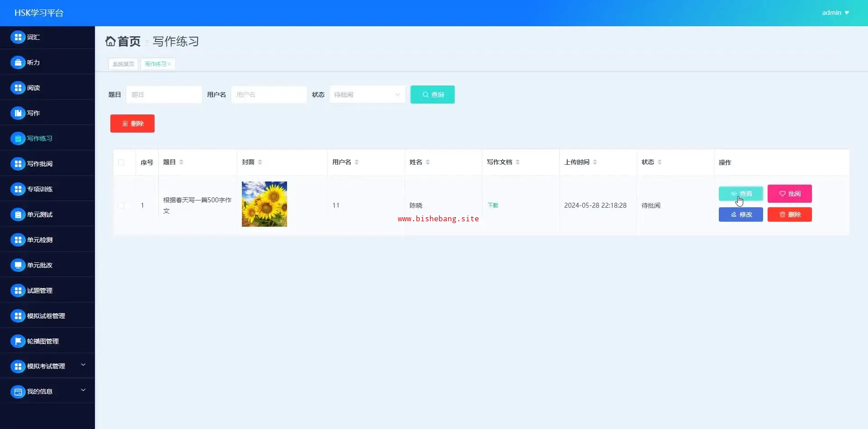Click the 单元测试 clipboard icon

point(18,214)
